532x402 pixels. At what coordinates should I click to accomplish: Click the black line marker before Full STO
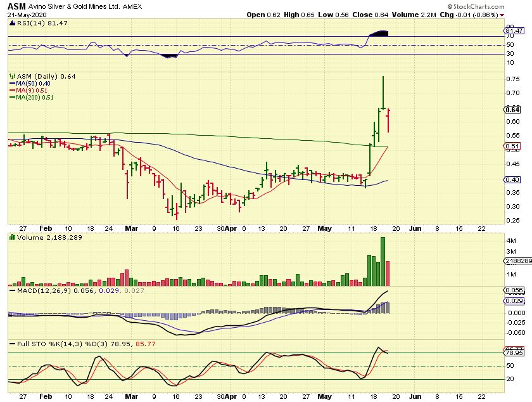pyautogui.click(x=12, y=344)
